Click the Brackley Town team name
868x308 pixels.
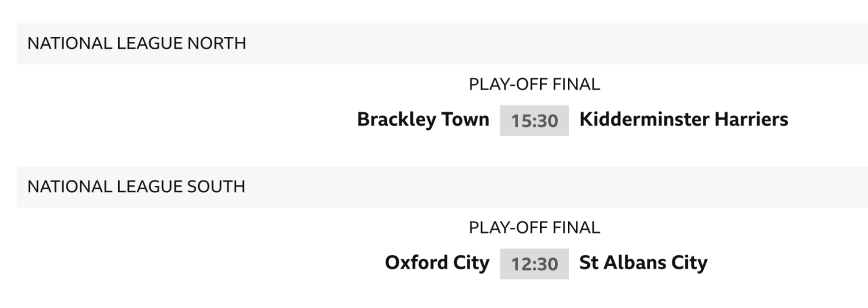(x=423, y=120)
